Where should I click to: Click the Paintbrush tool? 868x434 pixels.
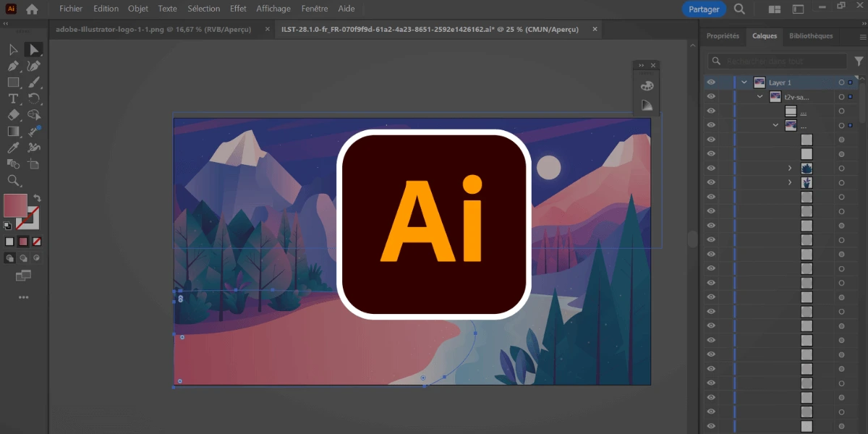33,82
